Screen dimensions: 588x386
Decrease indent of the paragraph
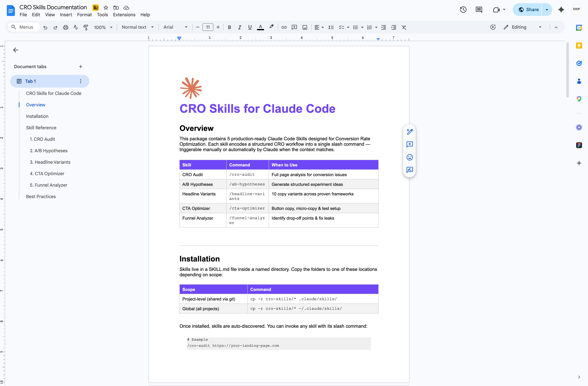coord(384,27)
